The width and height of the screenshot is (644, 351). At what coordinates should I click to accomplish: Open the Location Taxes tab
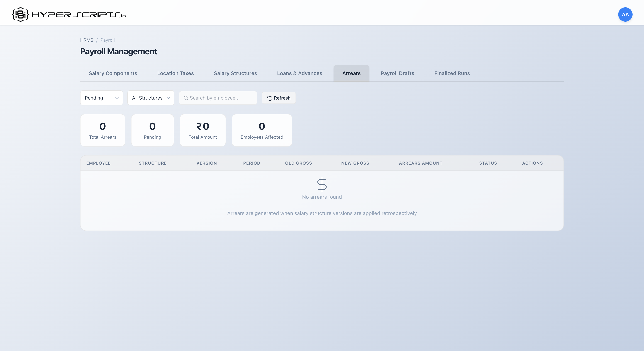tap(175, 73)
